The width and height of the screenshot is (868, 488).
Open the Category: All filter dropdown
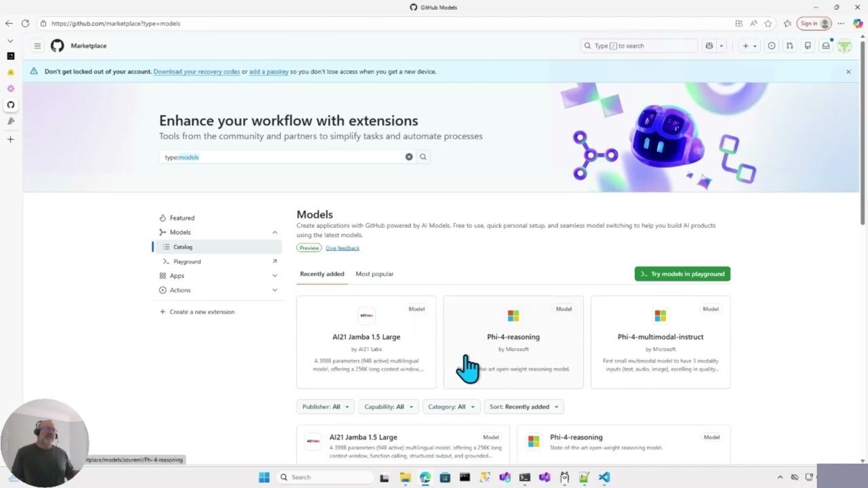[x=451, y=407]
